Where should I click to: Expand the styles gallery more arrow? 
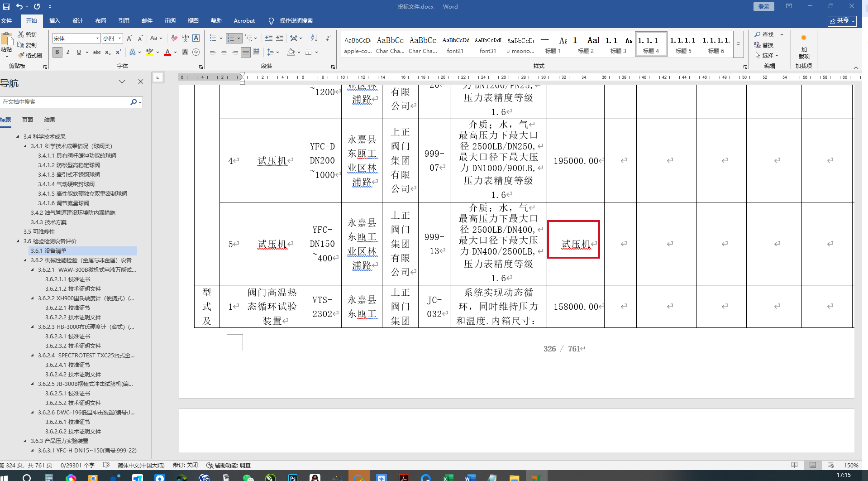click(x=738, y=44)
